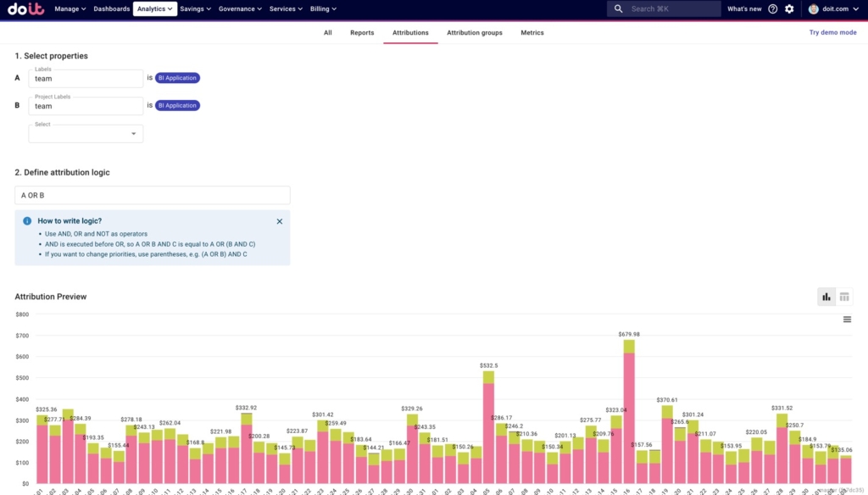Open the chart export hamburger menu
Viewport: 868px width, 495px height.
(x=847, y=320)
